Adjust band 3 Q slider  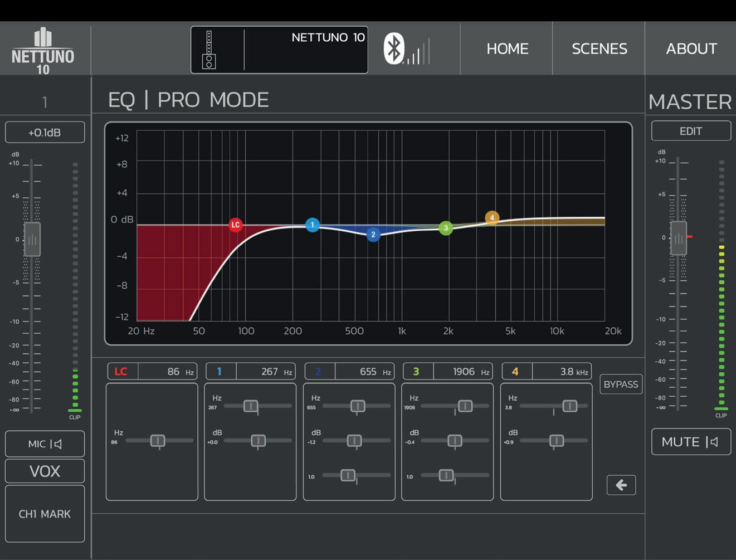point(446,475)
